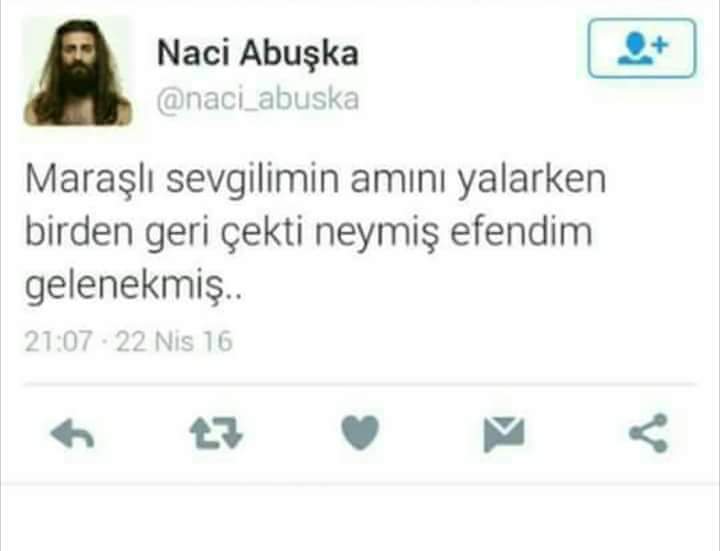Image resolution: width=720 pixels, height=551 pixels.
Task: Click the tweet line beginning with birden geri
Action: (x=308, y=233)
